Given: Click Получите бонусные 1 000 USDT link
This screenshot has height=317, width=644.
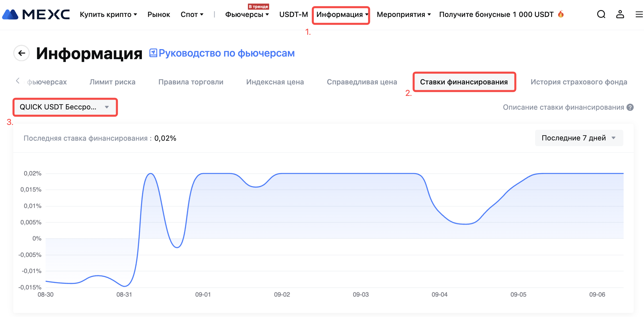Looking at the screenshot, I should [496, 14].
